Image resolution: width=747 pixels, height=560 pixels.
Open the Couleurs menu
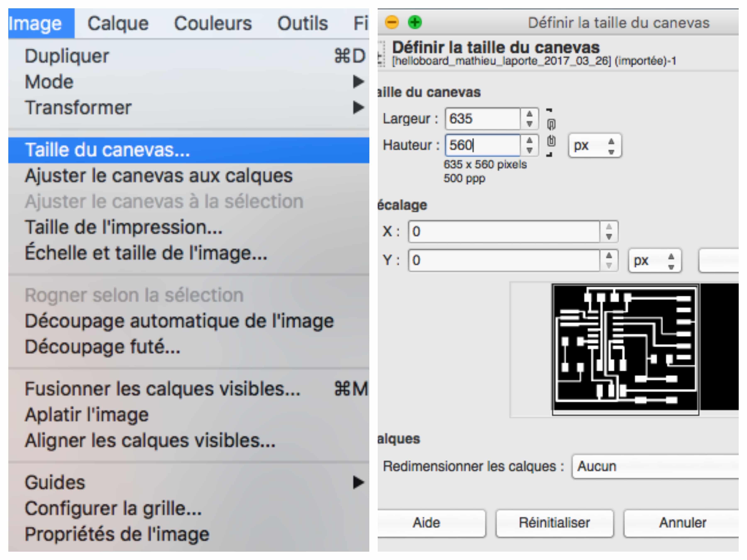tap(213, 23)
